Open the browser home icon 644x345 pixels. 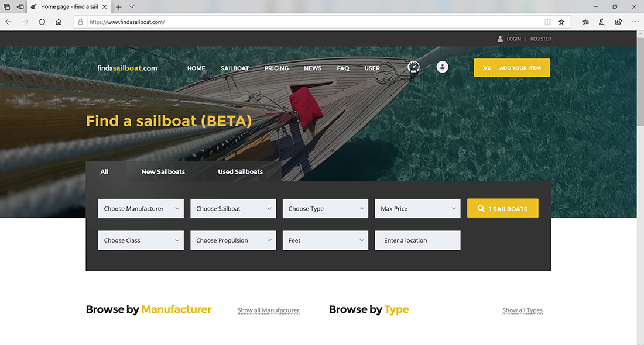coord(59,22)
